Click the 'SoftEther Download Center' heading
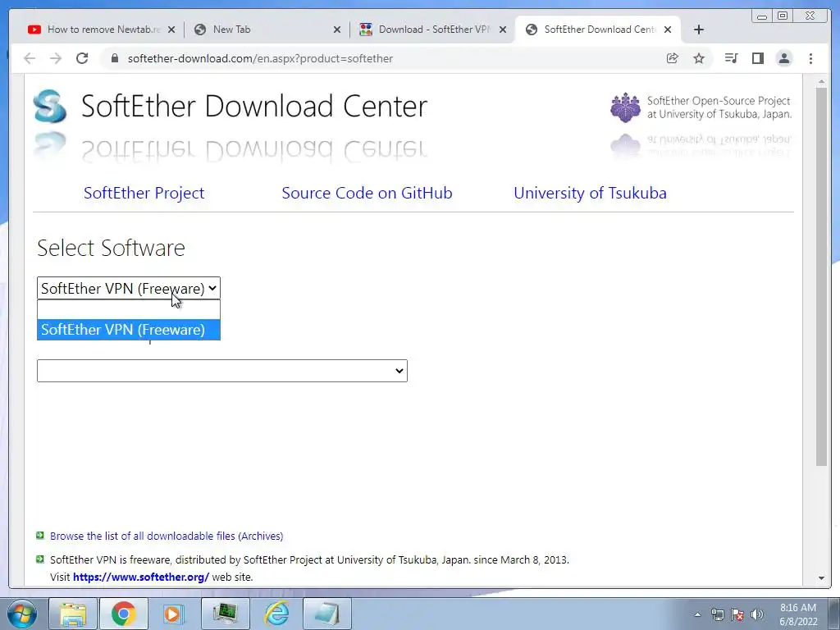Screen dimensions: 840x630 pyautogui.click(x=254, y=106)
